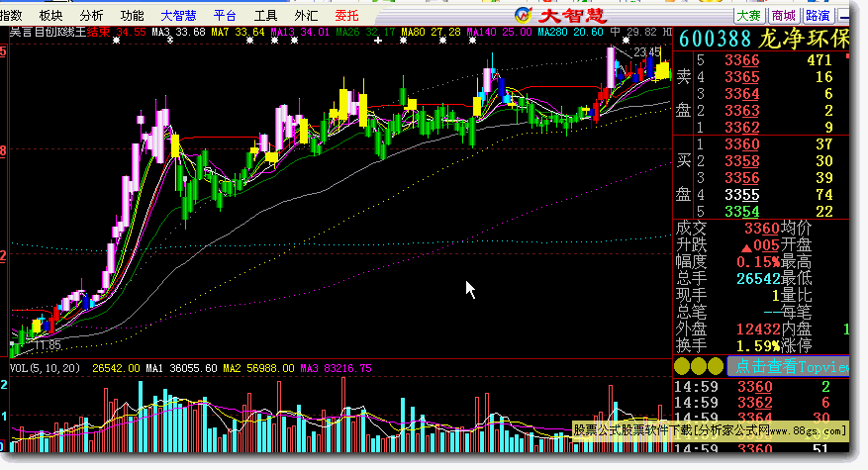Click the stock title 600388 龙净环保
The width and height of the screenshot is (868, 470).
(x=763, y=40)
